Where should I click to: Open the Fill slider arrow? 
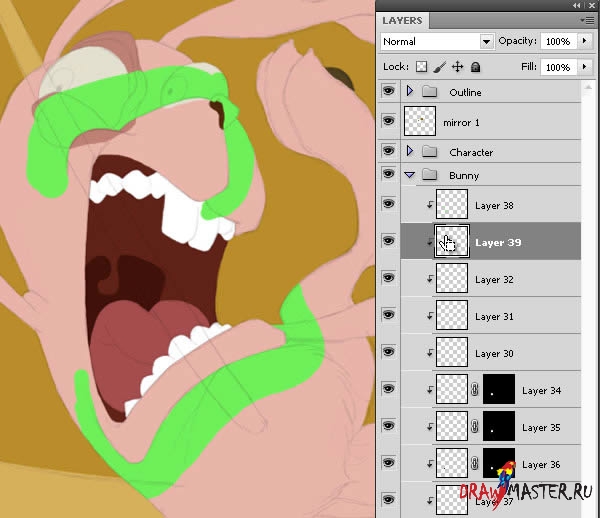[x=584, y=67]
